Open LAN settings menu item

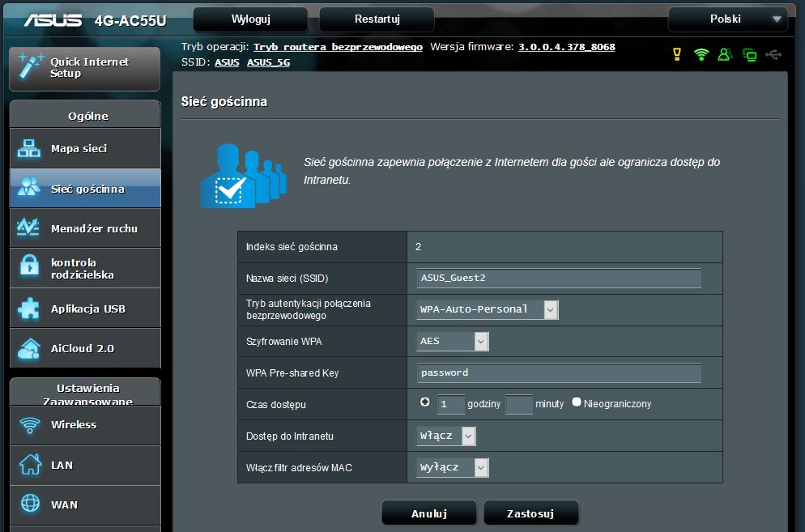[85, 466]
